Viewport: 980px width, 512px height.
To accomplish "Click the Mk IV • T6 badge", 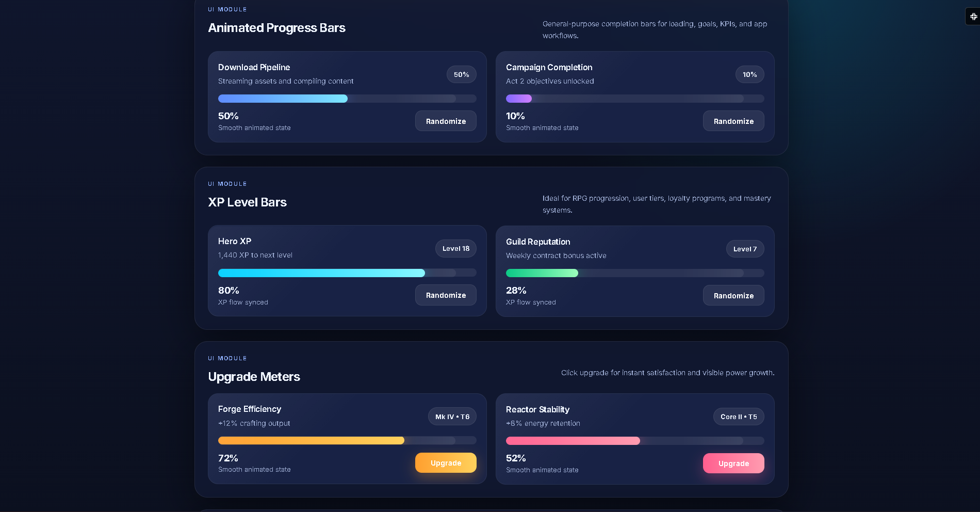I will (x=452, y=417).
